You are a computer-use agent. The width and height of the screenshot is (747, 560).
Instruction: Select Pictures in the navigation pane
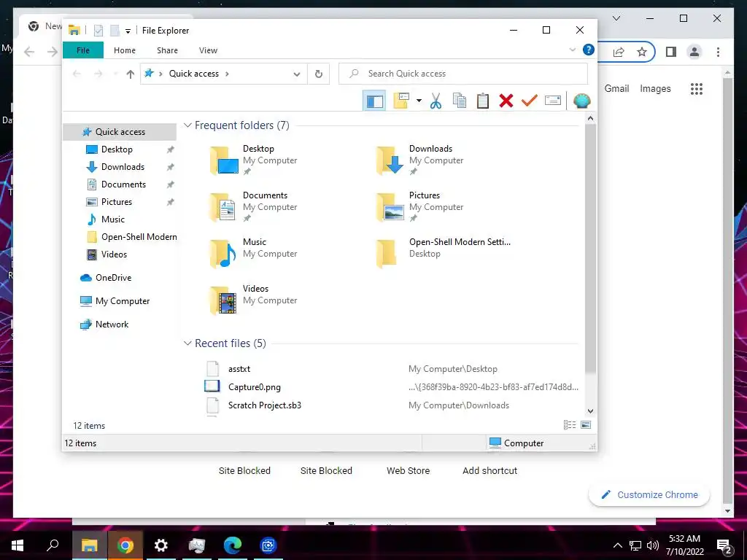point(116,202)
